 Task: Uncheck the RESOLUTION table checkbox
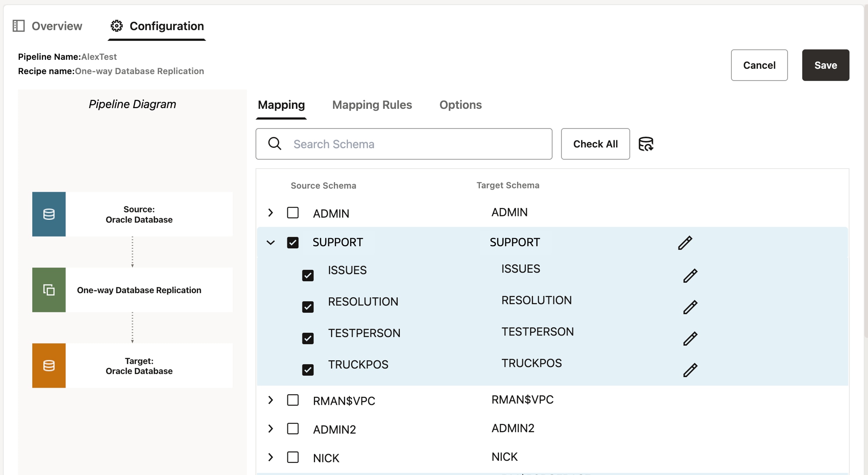click(x=308, y=307)
